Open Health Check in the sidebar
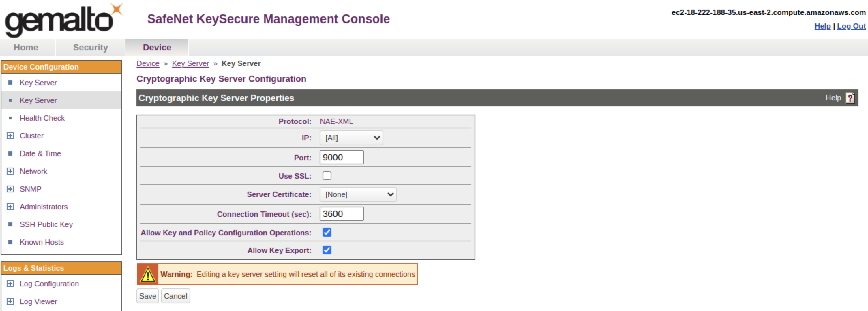The image size is (868, 311). (42, 118)
